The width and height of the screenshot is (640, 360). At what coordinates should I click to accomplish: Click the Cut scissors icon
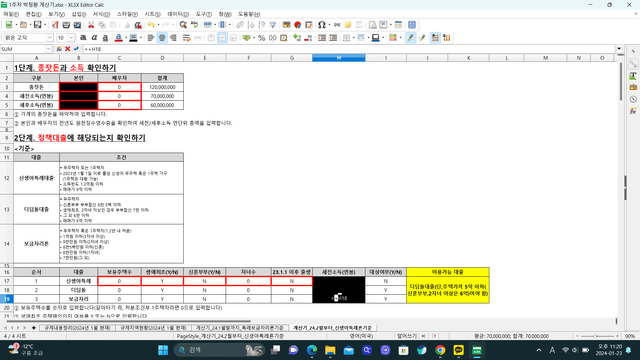(x=91, y=25)
